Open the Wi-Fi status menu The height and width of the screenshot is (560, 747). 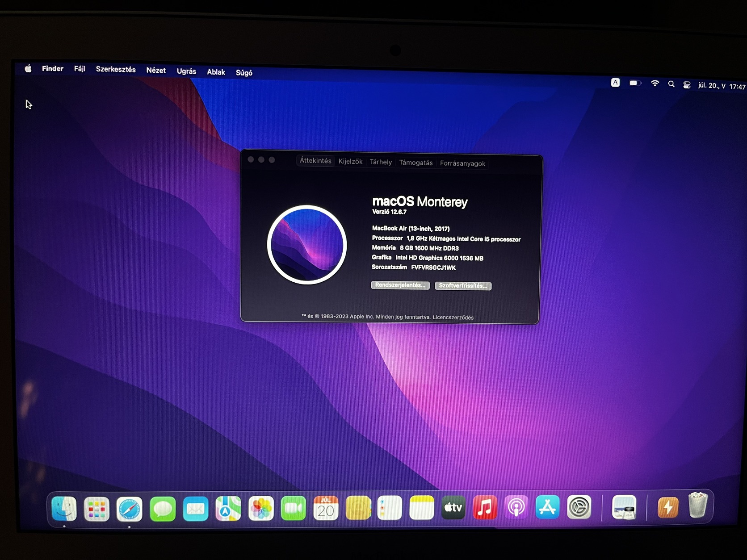point(655,83)
